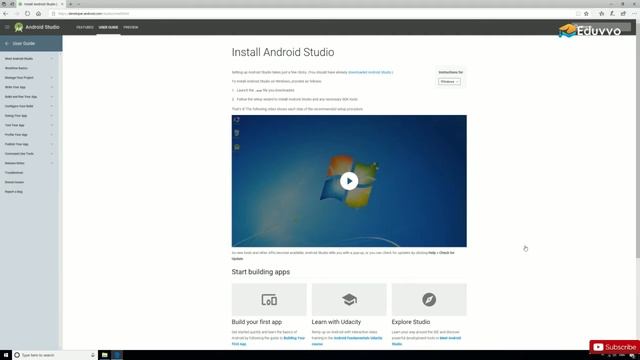Screen dimensions: 640x360
Task: Expand Manage Your Project section
Action: pos(29,78)
